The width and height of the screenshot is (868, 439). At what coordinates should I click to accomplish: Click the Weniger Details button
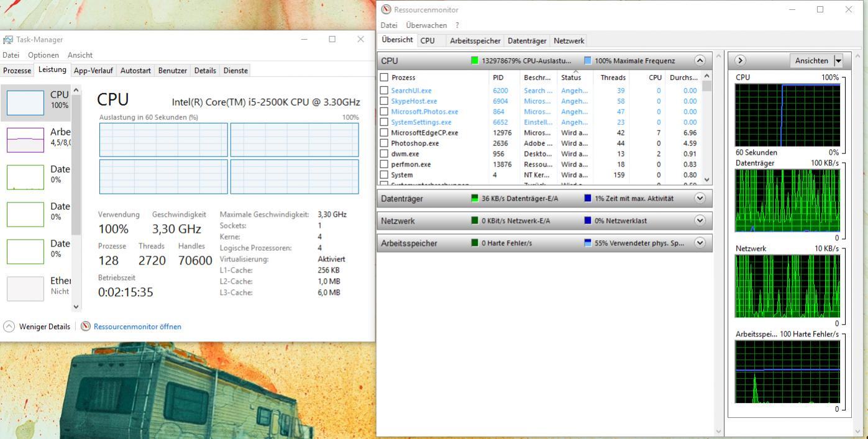[37, 327]
